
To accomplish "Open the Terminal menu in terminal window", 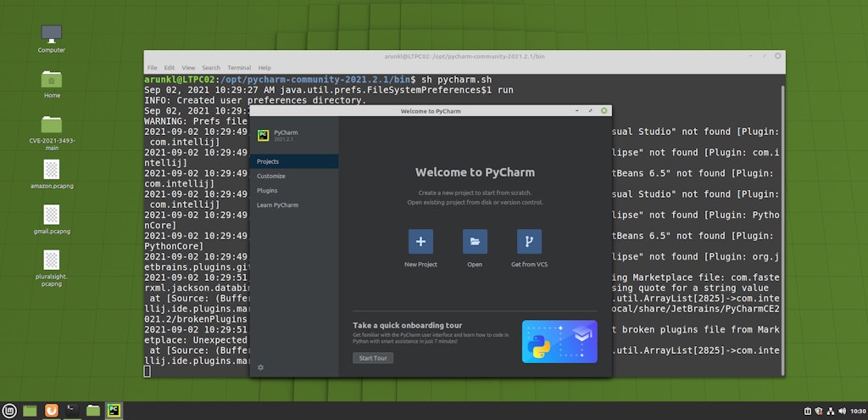I will coord(239,68).
